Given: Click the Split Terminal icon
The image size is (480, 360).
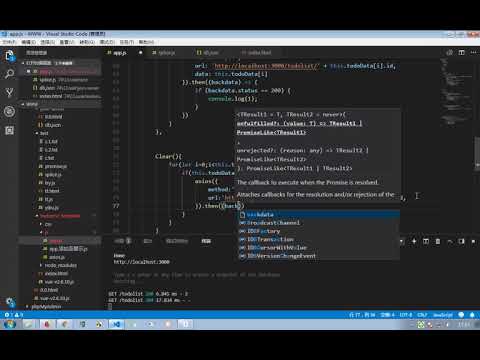Looking at the screenshot, I should coord(426,241).
